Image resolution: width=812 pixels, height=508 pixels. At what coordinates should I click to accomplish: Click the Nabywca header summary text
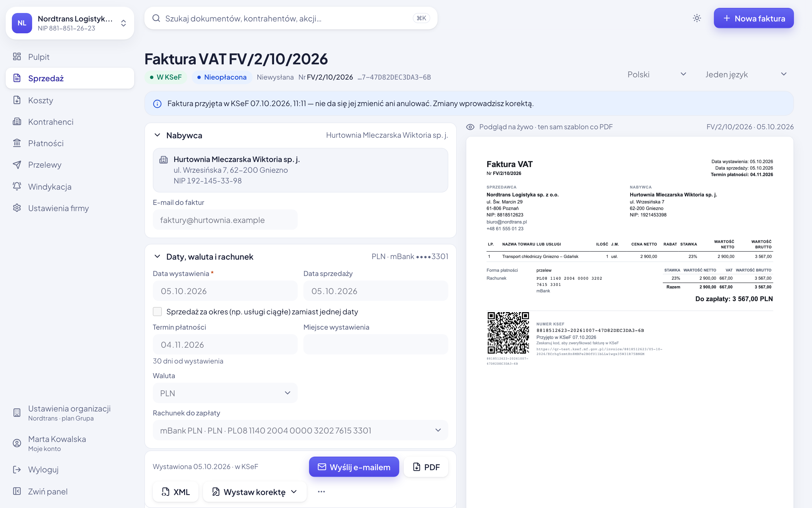[x=387, y=135]
